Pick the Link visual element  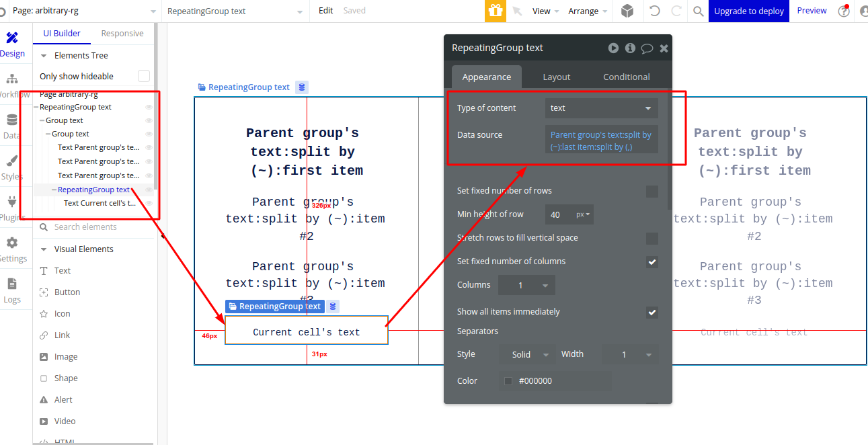point(62,335)
